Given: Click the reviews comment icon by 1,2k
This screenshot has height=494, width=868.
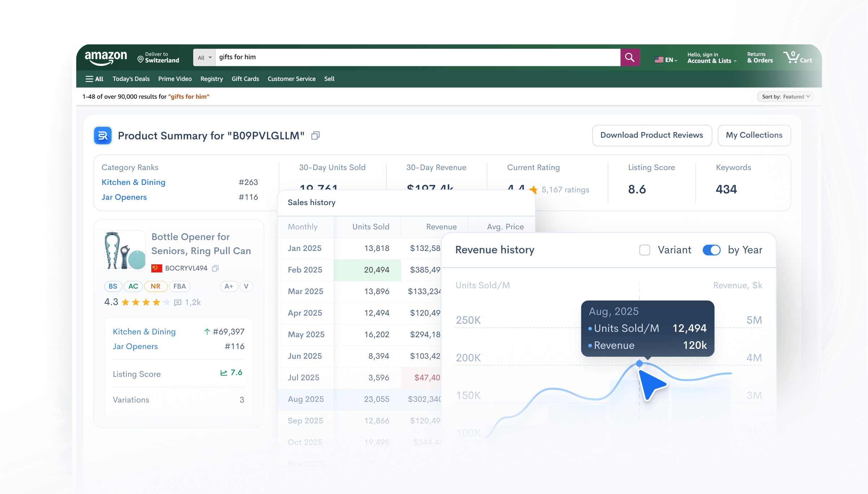Looking at the screenshot, I should click(x=178, y=303).
